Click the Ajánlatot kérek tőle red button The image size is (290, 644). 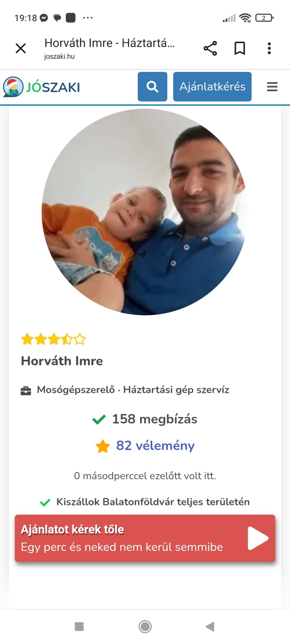[x=145, y=538]
